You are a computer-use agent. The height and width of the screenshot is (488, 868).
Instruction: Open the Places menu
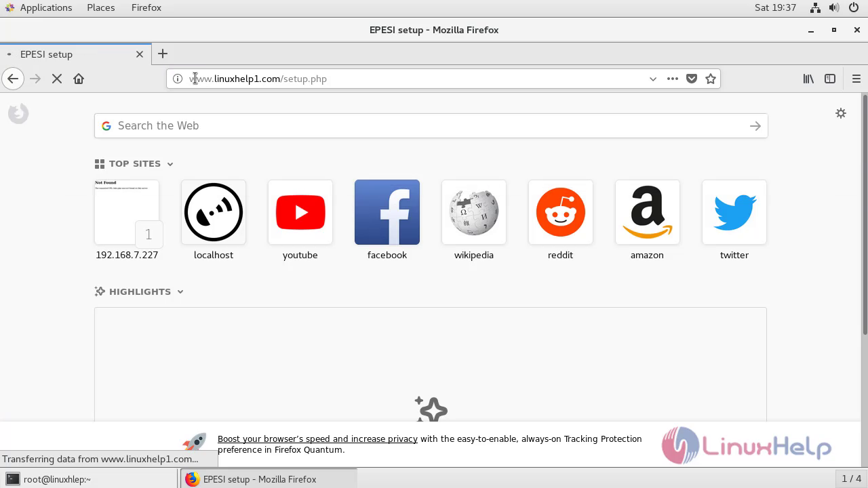pos(101,7)
